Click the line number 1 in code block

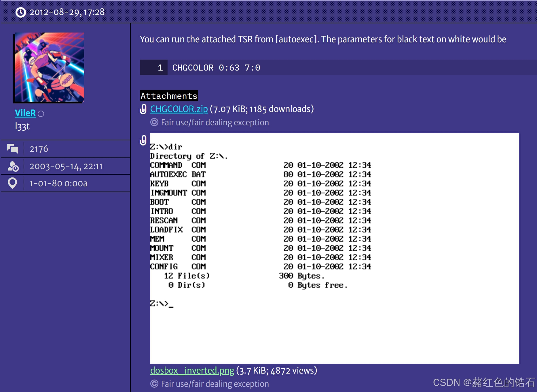pos(160,68)
